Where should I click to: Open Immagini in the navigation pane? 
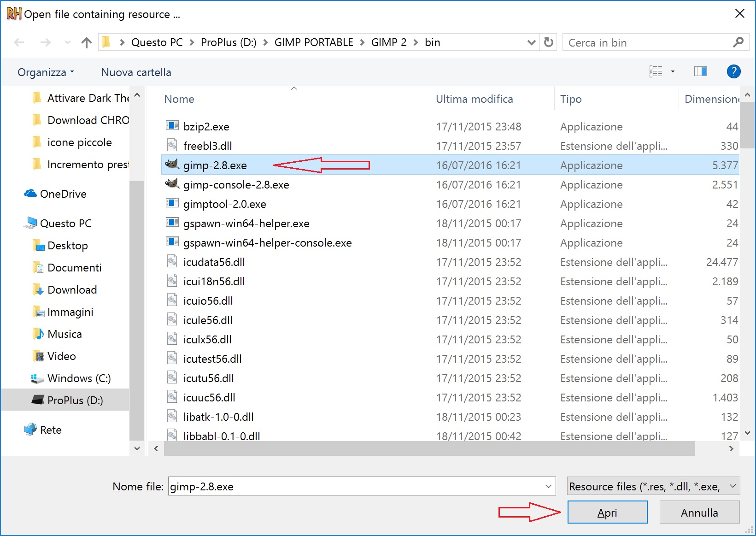tap(63, 312)
